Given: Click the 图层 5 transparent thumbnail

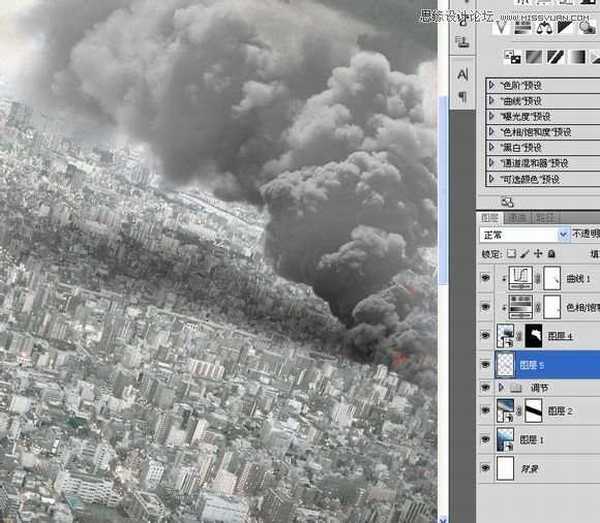Looking at the screenshot, I should click(505, 365).
